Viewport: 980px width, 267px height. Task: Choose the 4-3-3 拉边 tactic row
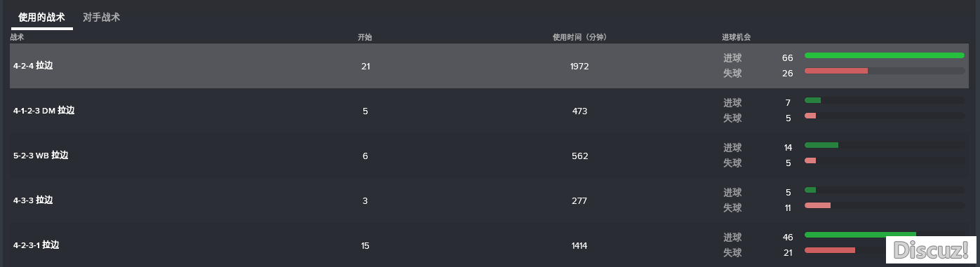point(489,200)
